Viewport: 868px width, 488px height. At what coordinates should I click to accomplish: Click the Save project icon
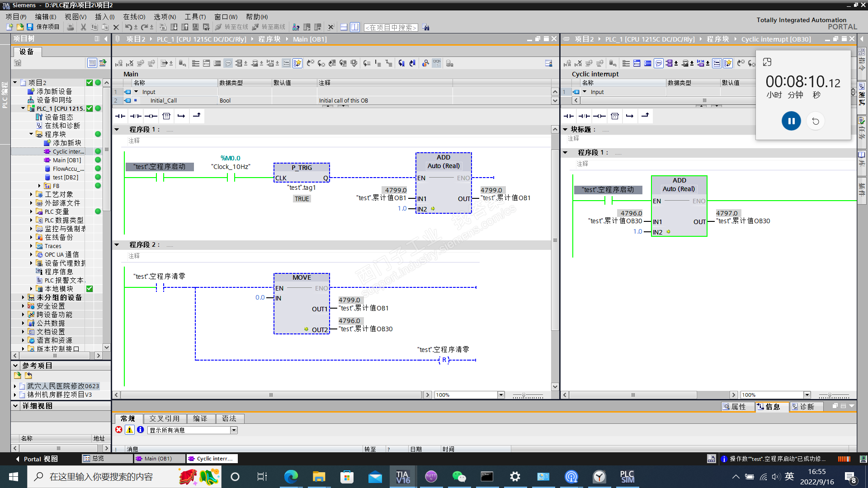pos(30,27)
